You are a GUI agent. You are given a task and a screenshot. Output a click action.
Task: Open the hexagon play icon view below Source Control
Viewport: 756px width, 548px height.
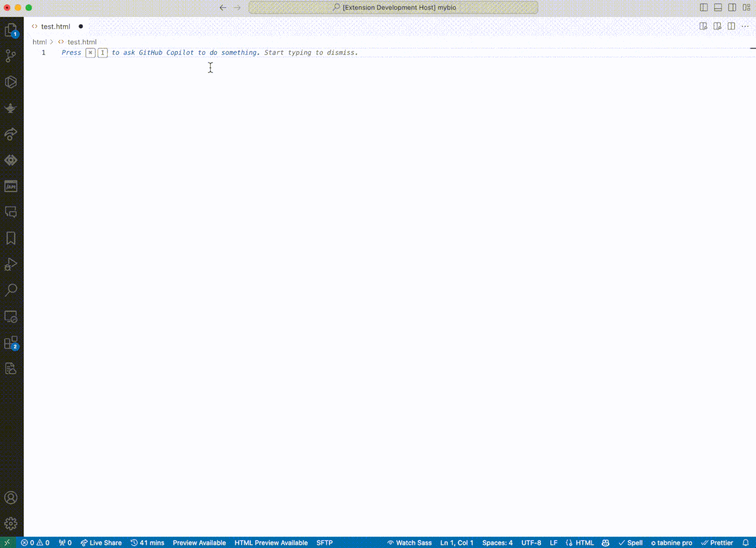11,82
